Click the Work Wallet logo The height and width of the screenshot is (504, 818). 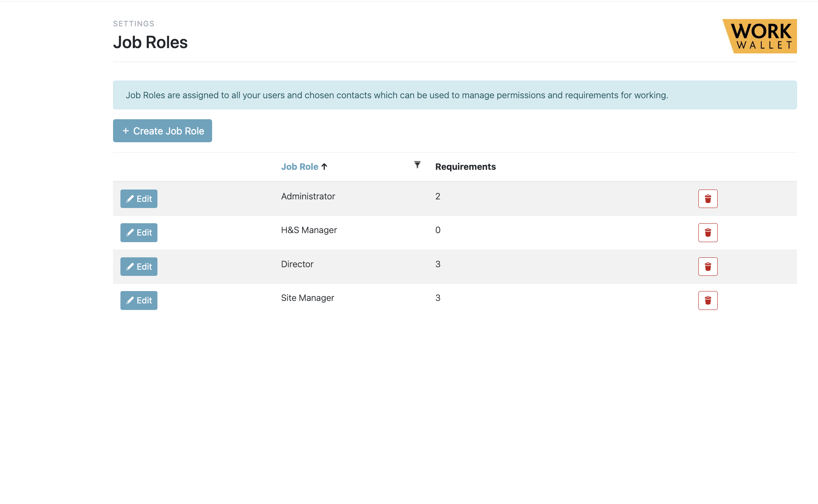pyautogui.click(x=760, y=36)
